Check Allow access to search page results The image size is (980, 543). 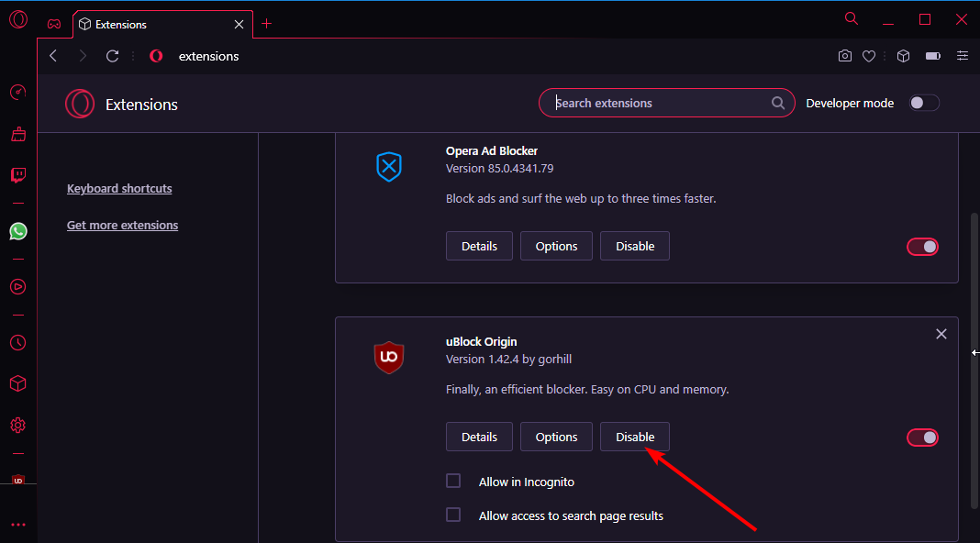(x=453, y=515)
